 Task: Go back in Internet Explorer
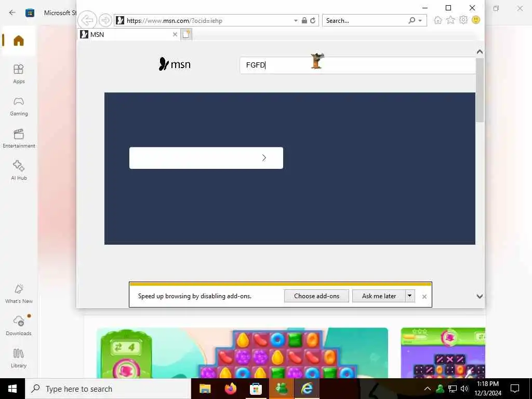[x=87, y=20]
